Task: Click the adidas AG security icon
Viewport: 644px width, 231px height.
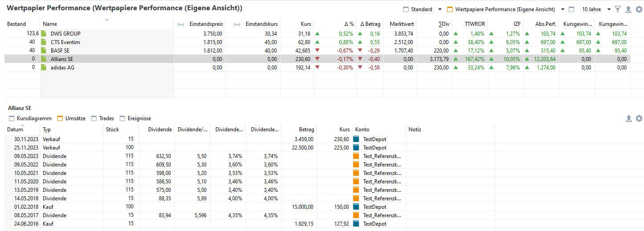Action: (44, 67)
